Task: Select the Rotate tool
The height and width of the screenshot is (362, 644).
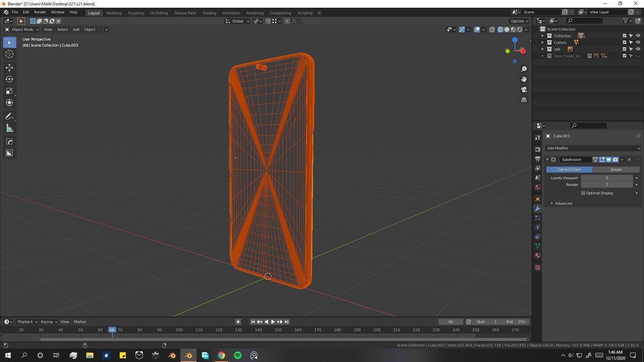Action: point(9,79)
